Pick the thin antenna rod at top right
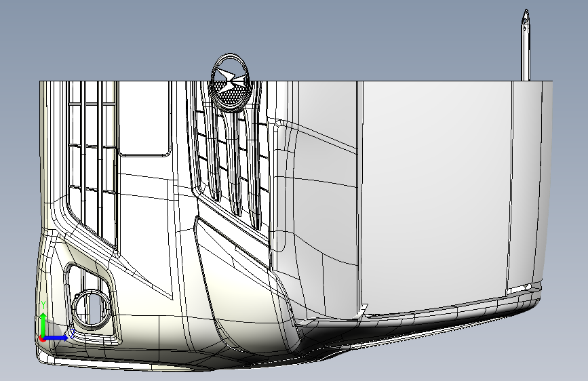Viewport: 588px width, 381px height. point(526,45)
